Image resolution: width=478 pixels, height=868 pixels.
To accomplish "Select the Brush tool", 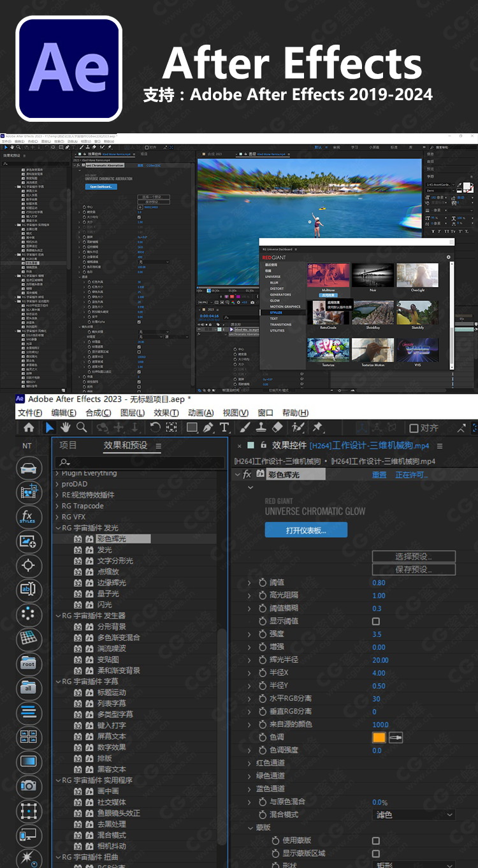I will point(245,428).
